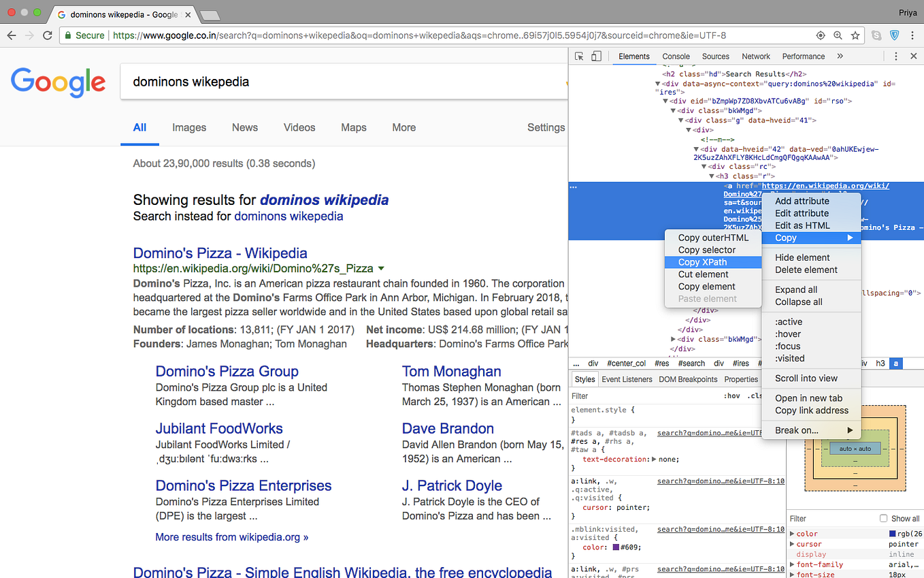This screenshot has width=924, height=578.
Task: Open the Chrome three-dot main menu
Action: (x=912, y=35)
